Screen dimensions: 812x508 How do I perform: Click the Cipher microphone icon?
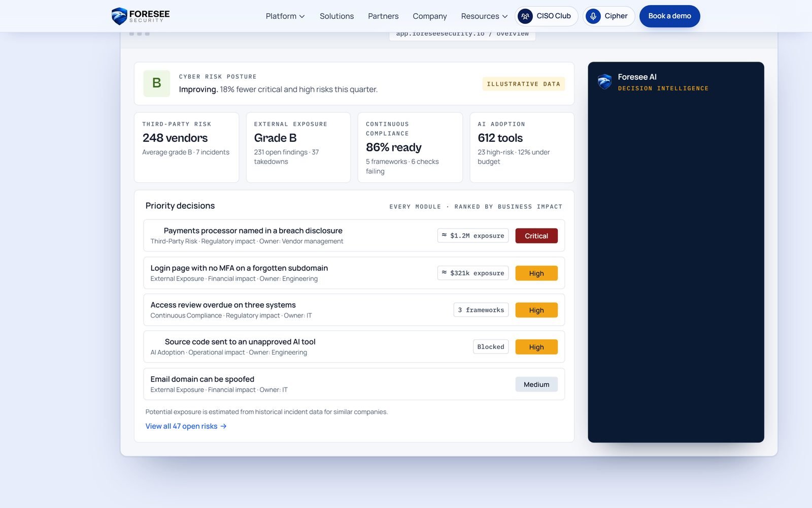click(593, 16)
